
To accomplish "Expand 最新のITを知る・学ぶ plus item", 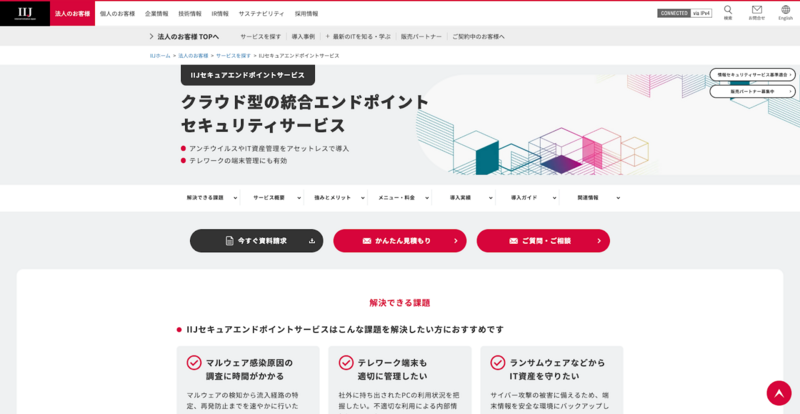I will [x=358, y=37].
